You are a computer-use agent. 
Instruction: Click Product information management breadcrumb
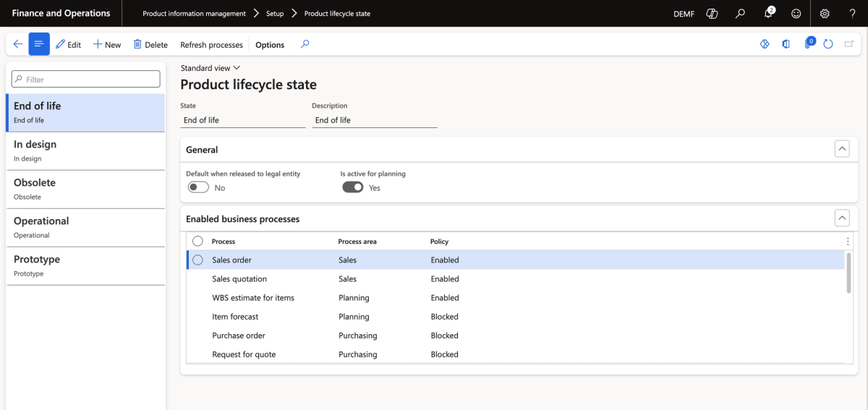point(194,14)
